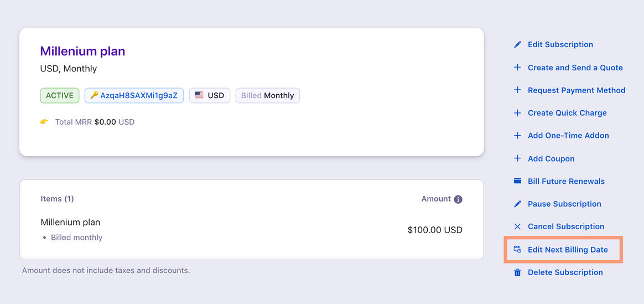Click the USD currency badge with flag

tap(210, 96)
